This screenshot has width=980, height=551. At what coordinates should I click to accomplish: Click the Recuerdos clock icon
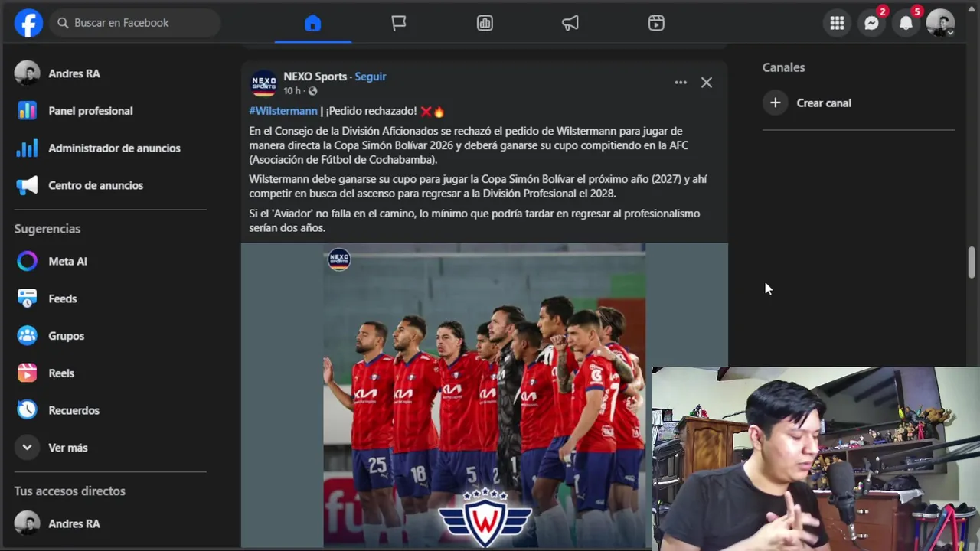[27, 410]
